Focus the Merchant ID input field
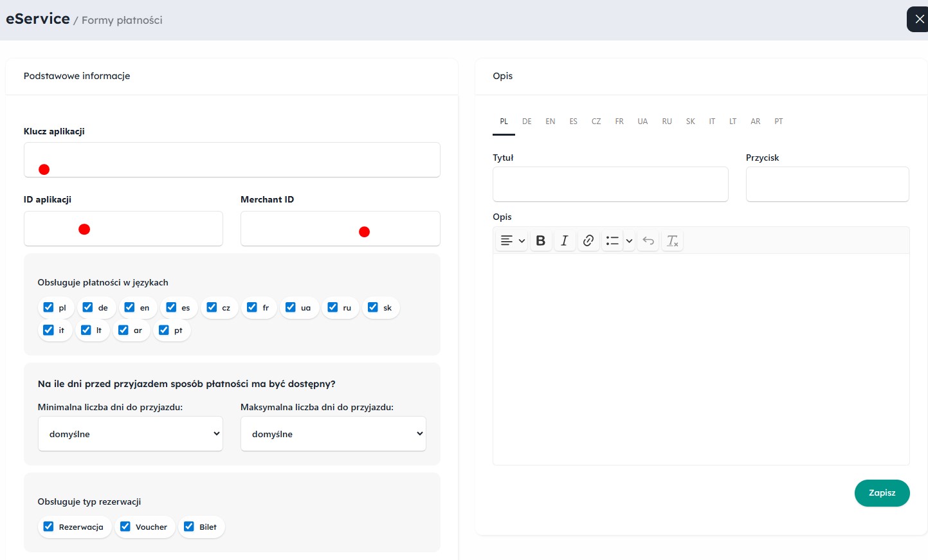 tap(340, 228)
